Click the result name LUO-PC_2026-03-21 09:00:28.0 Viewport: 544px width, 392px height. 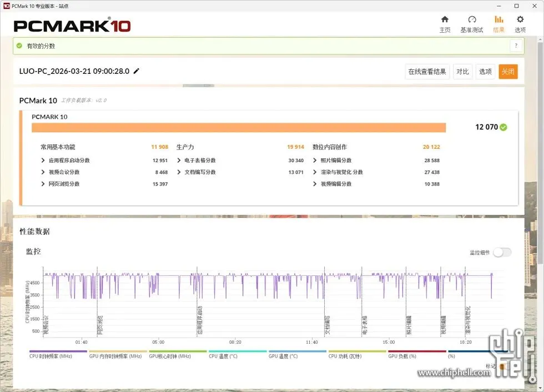click(74, 71)
